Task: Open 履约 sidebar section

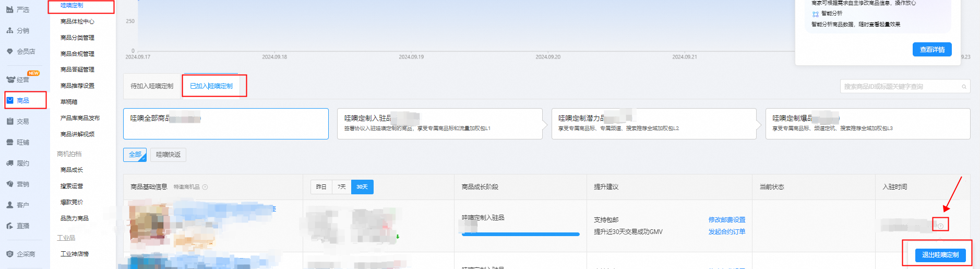Action: click(x=18, y=163)
